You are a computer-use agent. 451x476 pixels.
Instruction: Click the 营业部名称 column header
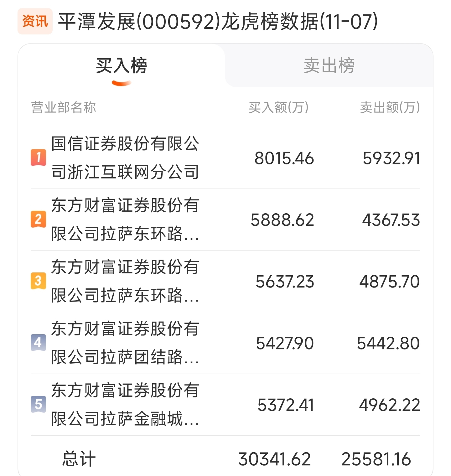[64, 107]
